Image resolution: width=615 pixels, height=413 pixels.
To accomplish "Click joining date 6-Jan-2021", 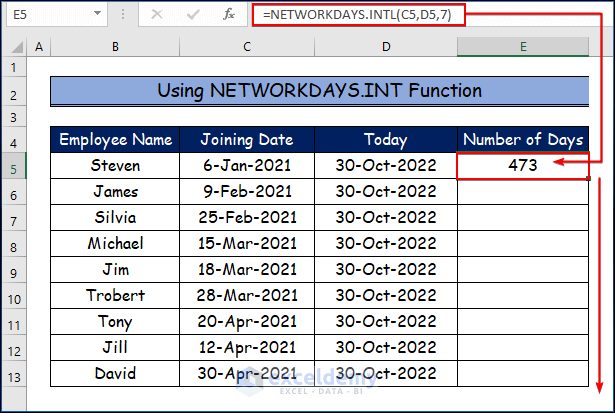I will pos(247,166).
